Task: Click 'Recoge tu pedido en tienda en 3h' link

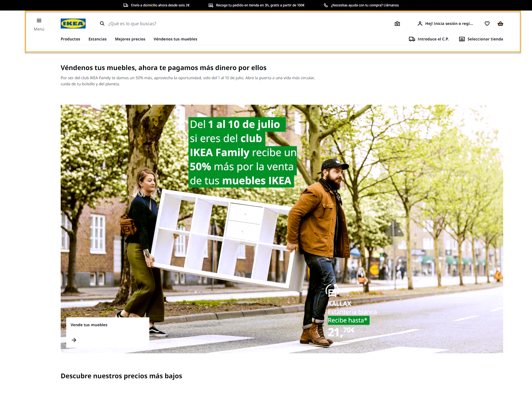Action: click(260, 5)
